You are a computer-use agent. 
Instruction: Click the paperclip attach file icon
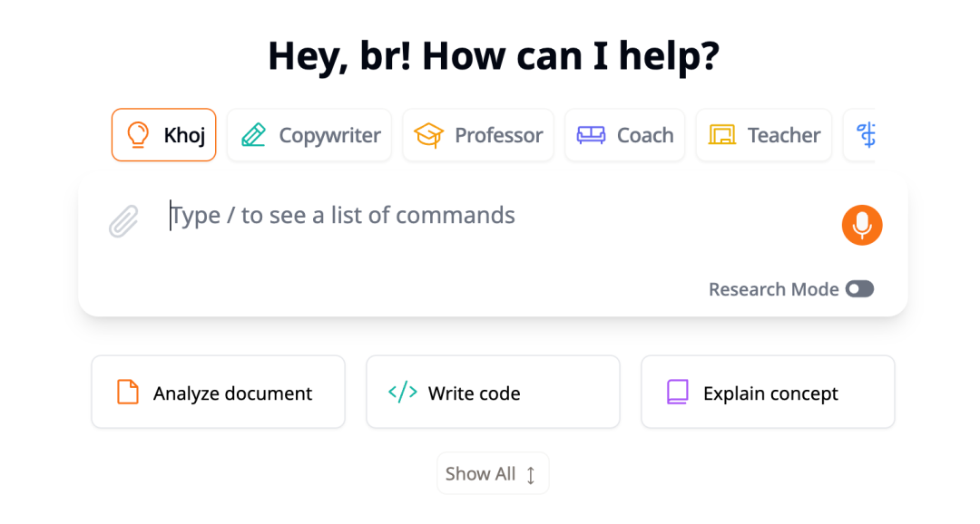click(123, 221)
